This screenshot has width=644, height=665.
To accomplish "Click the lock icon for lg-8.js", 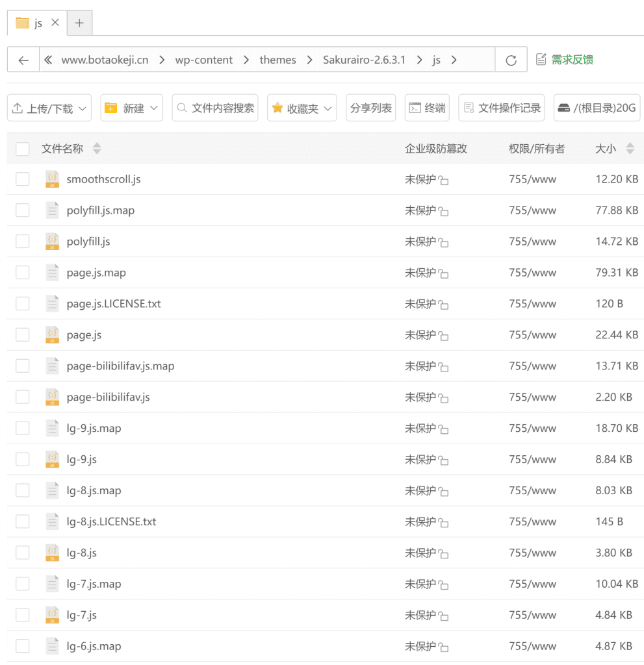I will pyautogui.click(x=443, y=554).
